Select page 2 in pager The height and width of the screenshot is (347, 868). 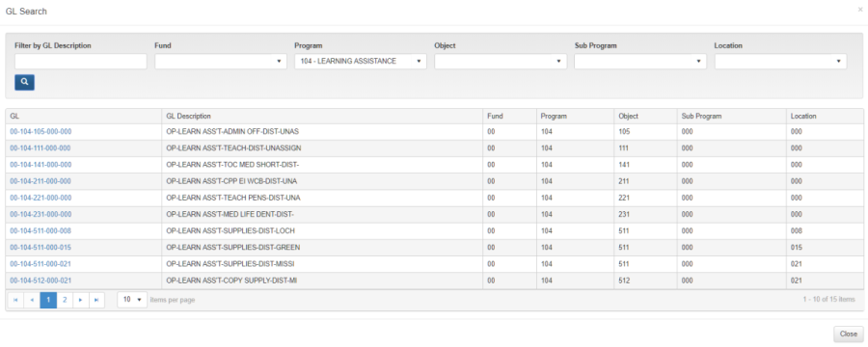coord(65,300)
